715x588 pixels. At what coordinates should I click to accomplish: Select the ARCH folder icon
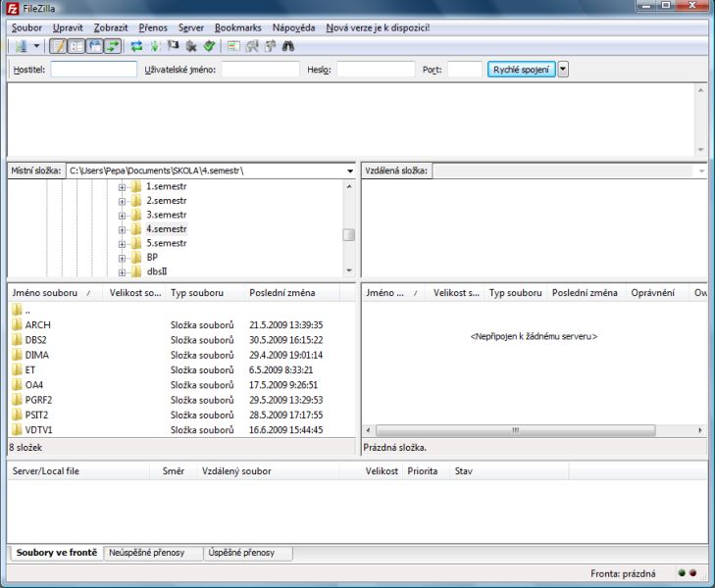tap(17, 324)
